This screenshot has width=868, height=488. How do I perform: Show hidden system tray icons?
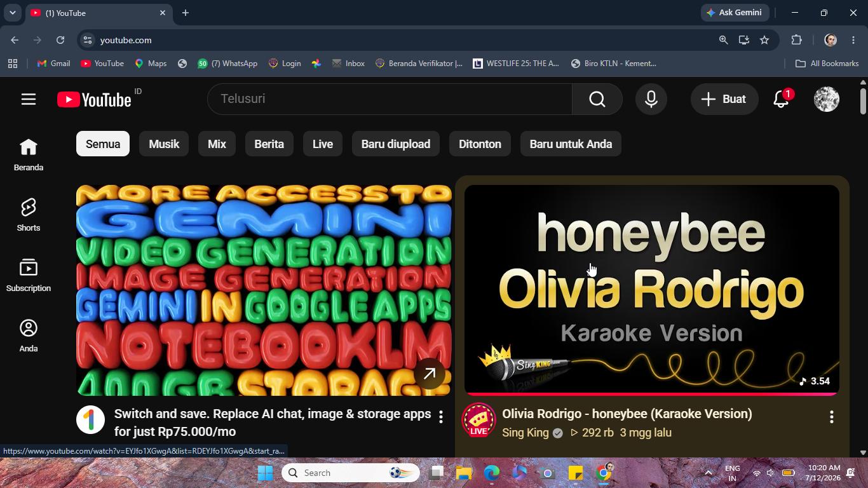(x=709, y=473)
